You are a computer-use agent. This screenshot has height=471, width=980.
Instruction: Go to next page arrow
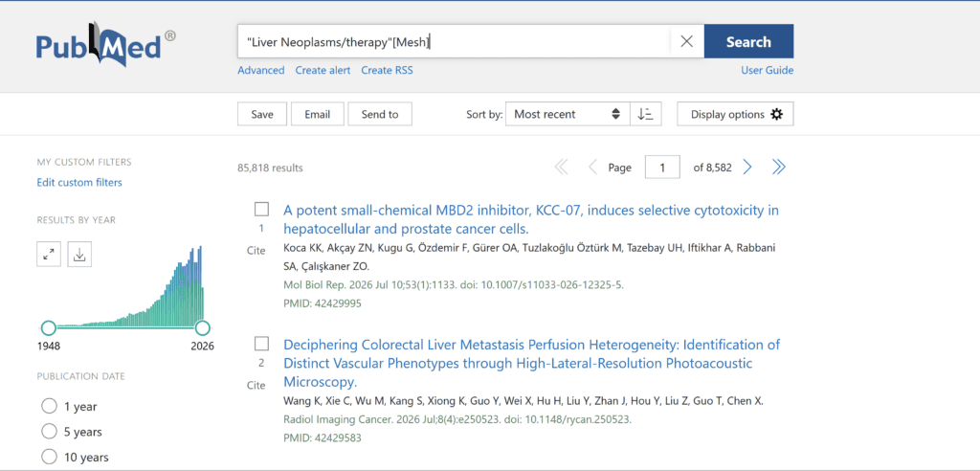coord(746,167)
